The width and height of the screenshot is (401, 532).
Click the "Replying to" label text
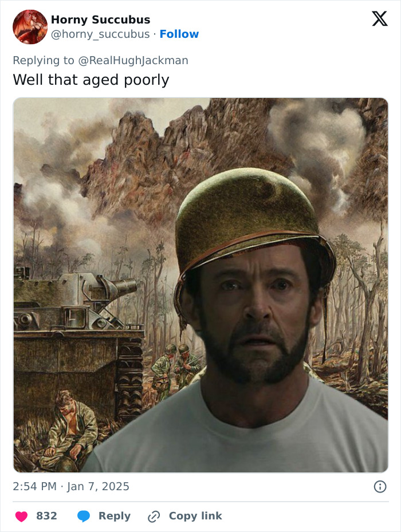tap(44, 60)
